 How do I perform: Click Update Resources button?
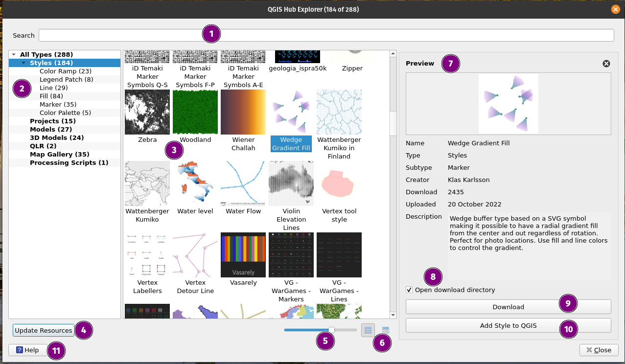[x=44, y=330]
